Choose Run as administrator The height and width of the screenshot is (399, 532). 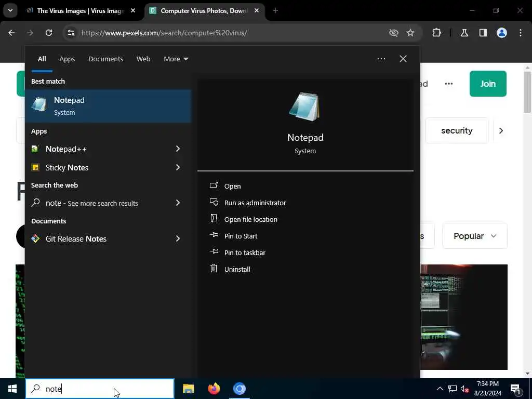click(248, 203)
